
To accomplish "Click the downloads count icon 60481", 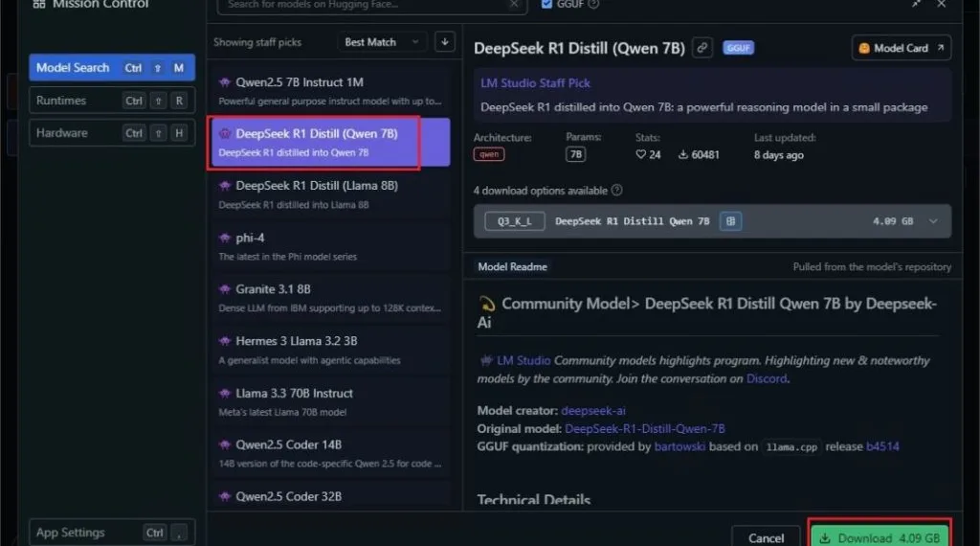I will [683, 154].
